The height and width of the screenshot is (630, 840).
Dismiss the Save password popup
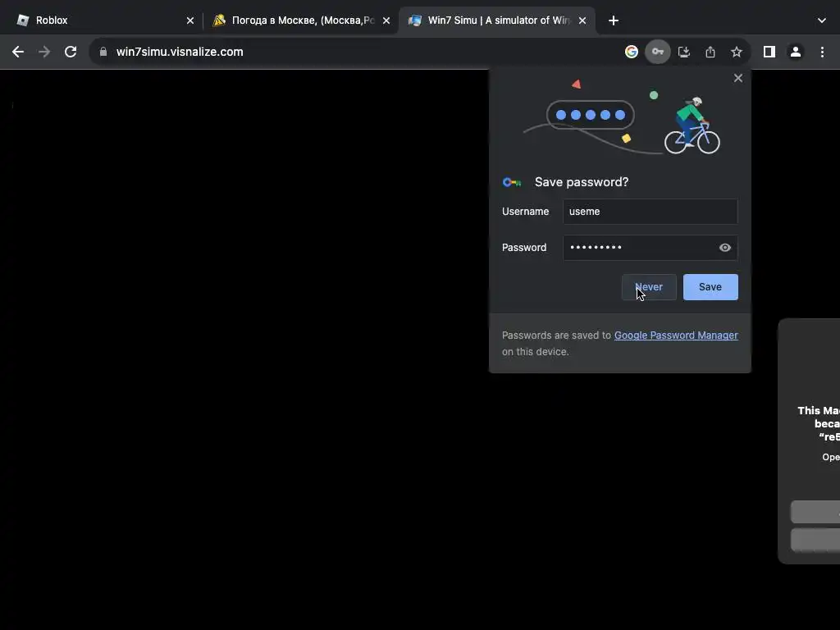[x=738, y=78]
